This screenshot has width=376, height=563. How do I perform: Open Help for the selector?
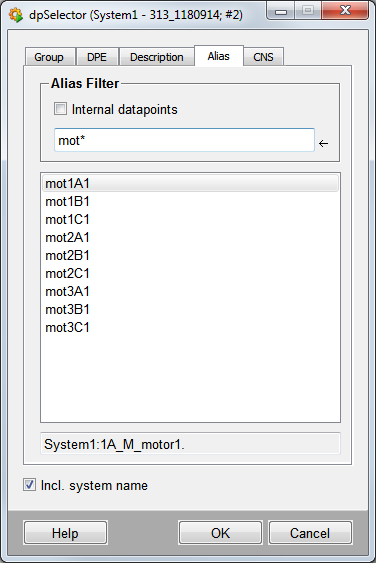point(65,533)
